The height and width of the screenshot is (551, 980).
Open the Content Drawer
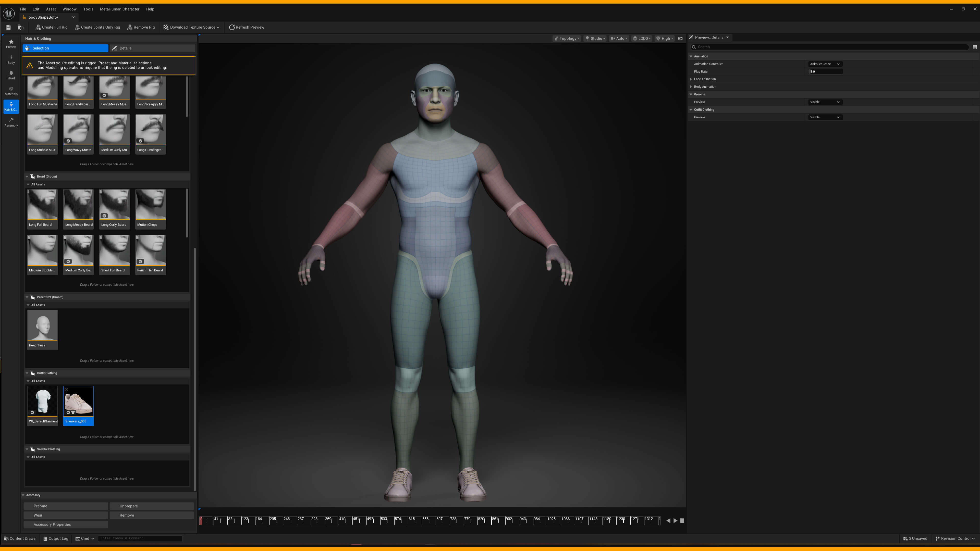pos(20,539)
